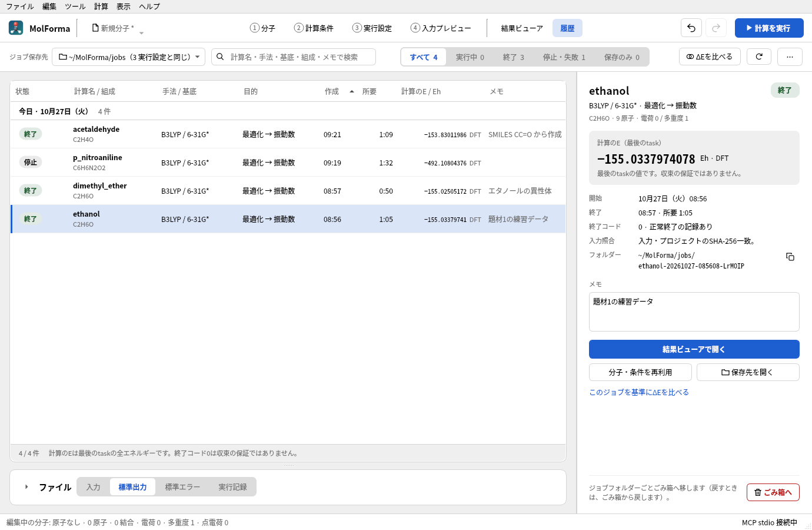Select the dimethyl_ether job row

click(288, 191)
